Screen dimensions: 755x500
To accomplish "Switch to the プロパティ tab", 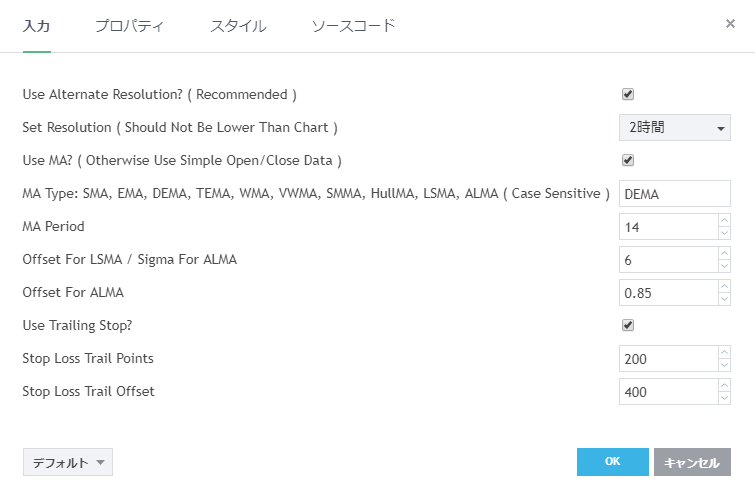I will 129,26.
